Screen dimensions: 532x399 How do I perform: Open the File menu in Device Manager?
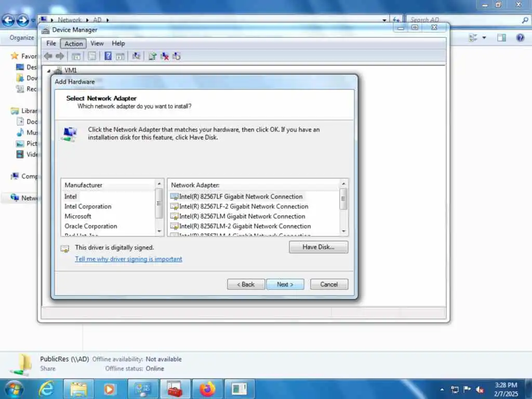[51, 44]
